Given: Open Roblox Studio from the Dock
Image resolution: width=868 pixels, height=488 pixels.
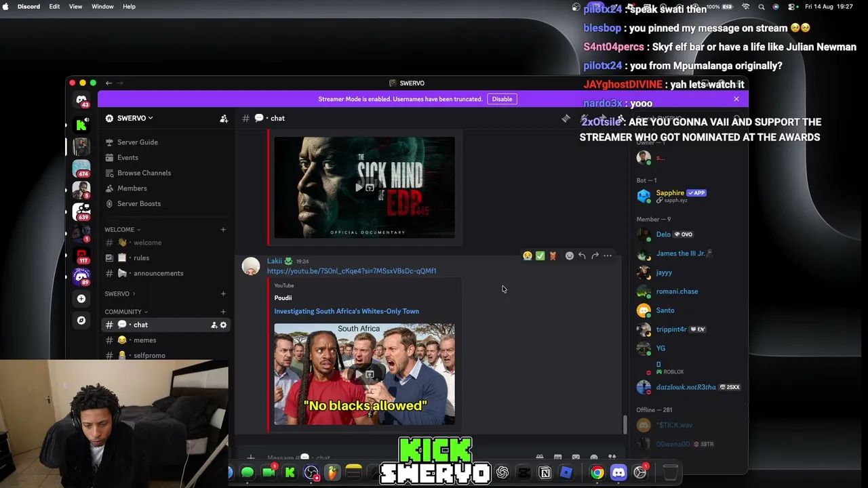Looking at the screenshot, I should (x=566, y=473).
